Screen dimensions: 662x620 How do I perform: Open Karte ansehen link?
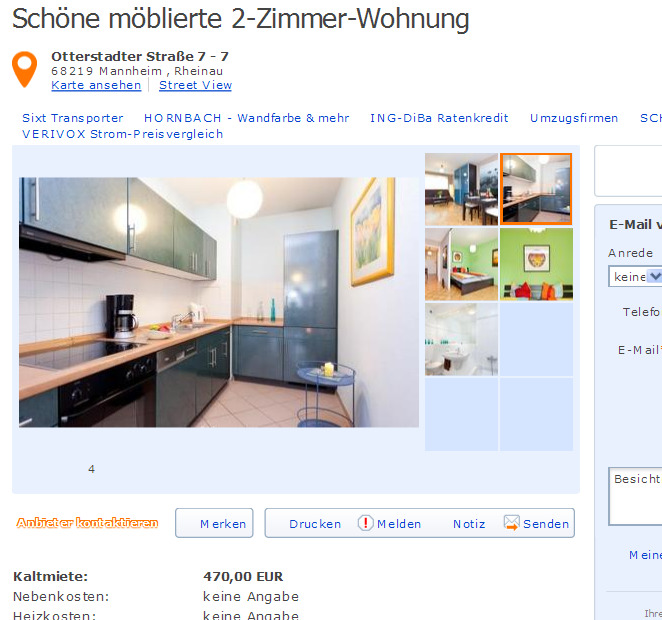pyautogui.click(x=96, y=85)
